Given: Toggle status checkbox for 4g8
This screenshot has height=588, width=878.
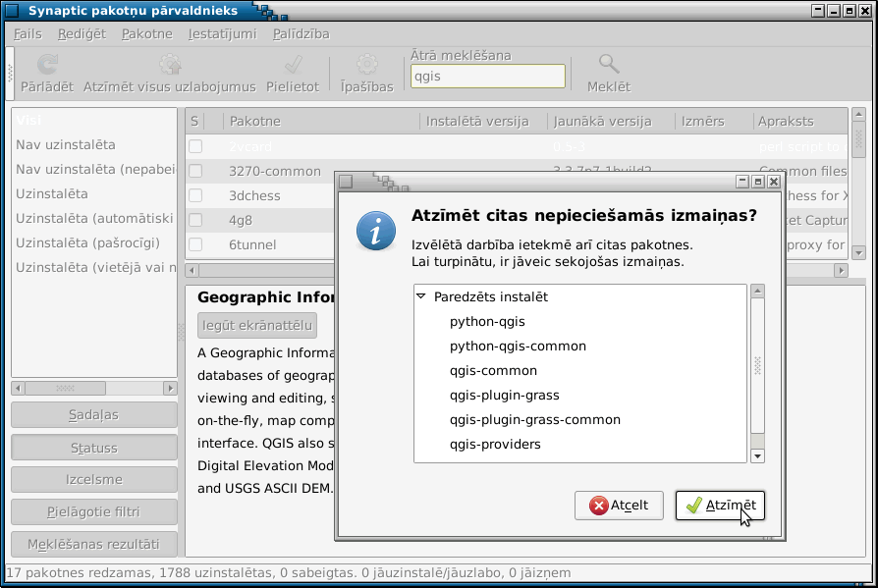Looking at the screenshot, I should [x=195, y=220].
